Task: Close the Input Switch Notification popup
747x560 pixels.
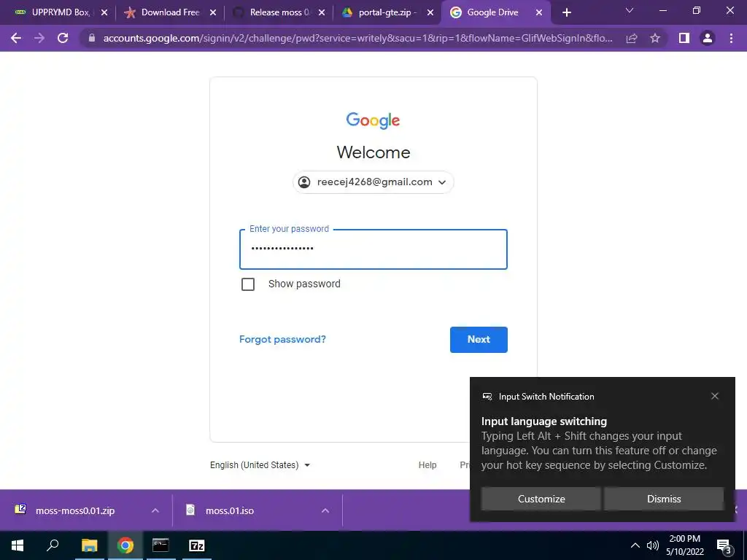Action: [x=715, y=396]
